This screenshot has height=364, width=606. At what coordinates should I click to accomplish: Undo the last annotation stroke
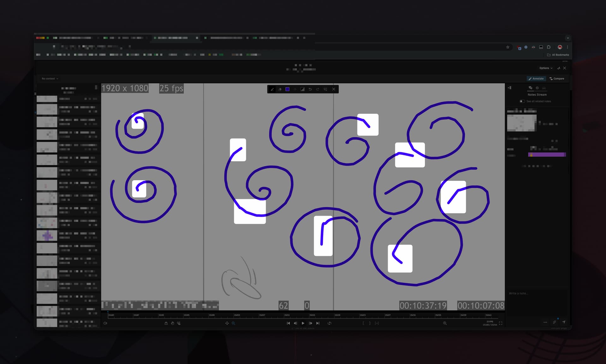tap(310, 89)
